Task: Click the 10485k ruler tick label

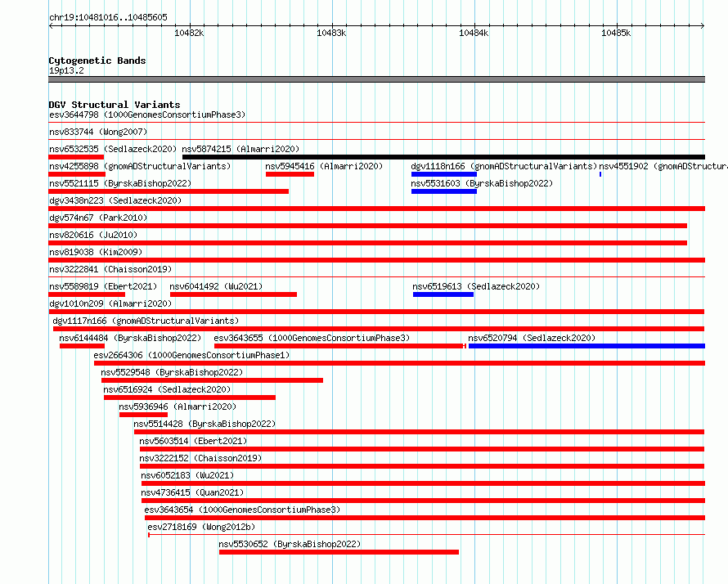Action: 616,33
